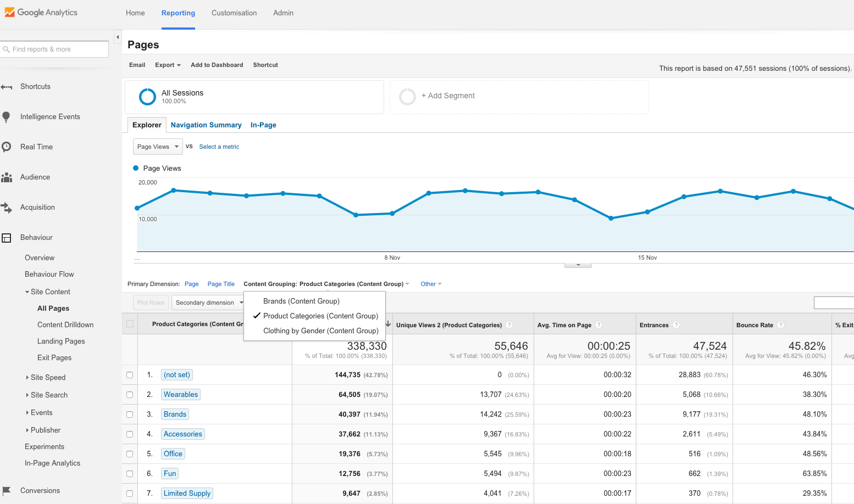This screenshot has width=854, height=504.
Task: Click the chart collapse handle below graph
Action: coord(578,265)
